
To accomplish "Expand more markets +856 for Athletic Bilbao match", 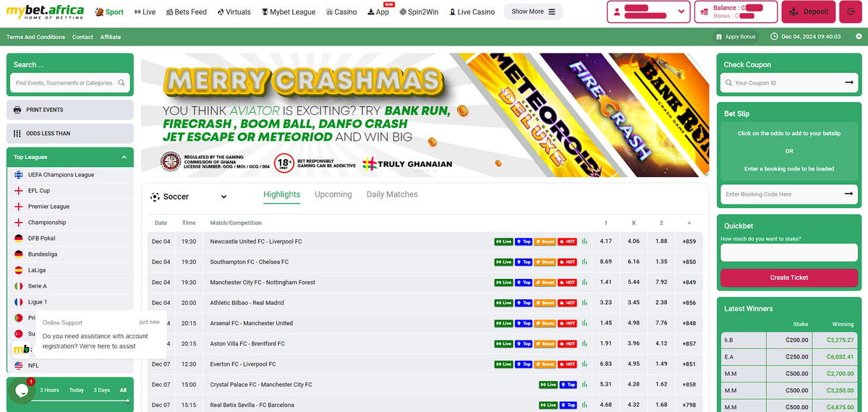I will tap(689, 303).
